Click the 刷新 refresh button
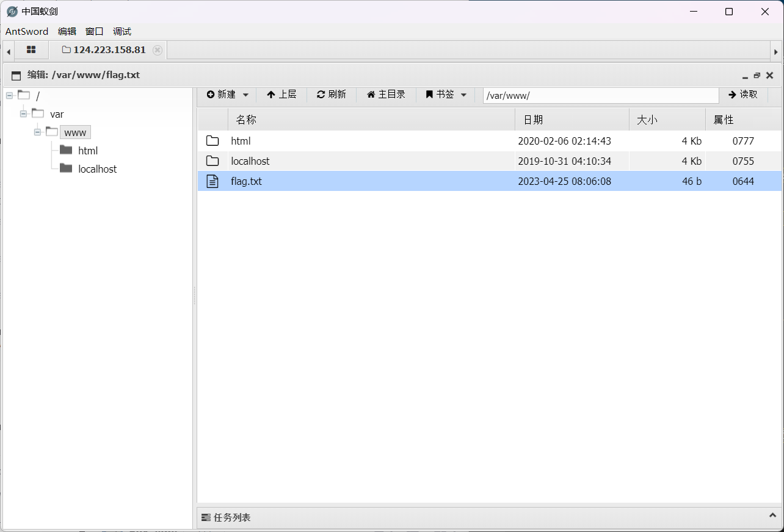 pos(331,95)
